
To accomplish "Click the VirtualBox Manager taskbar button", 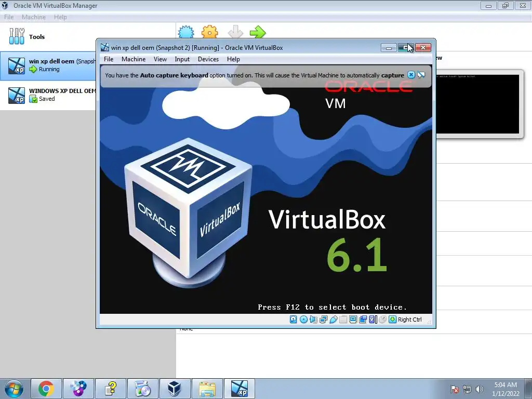I will click(175, 389).
